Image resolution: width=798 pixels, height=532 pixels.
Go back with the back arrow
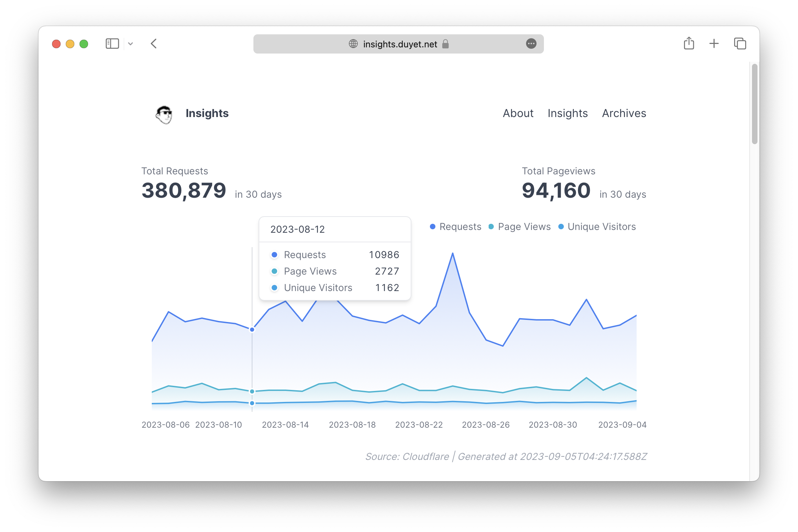(x=154, y=44)
